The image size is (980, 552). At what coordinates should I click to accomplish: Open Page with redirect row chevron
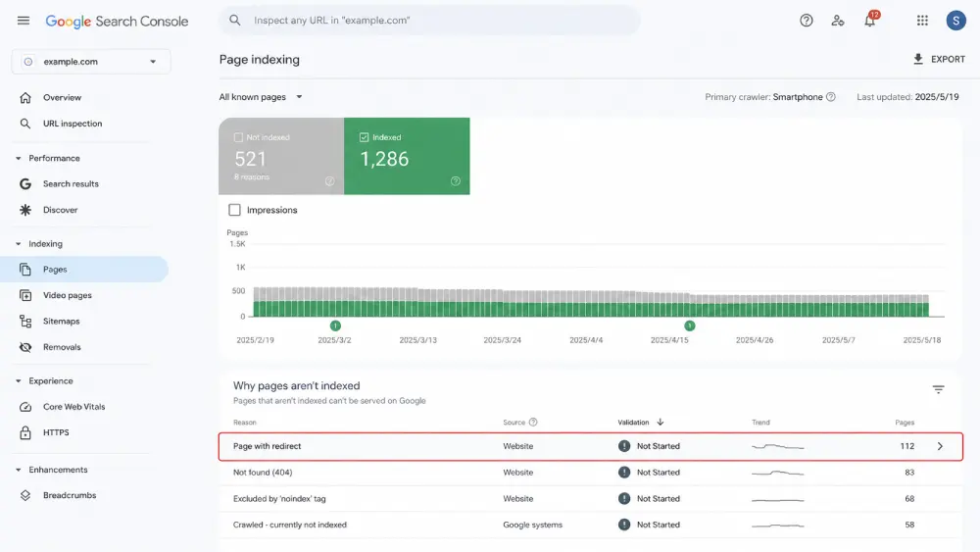point(940,446)
